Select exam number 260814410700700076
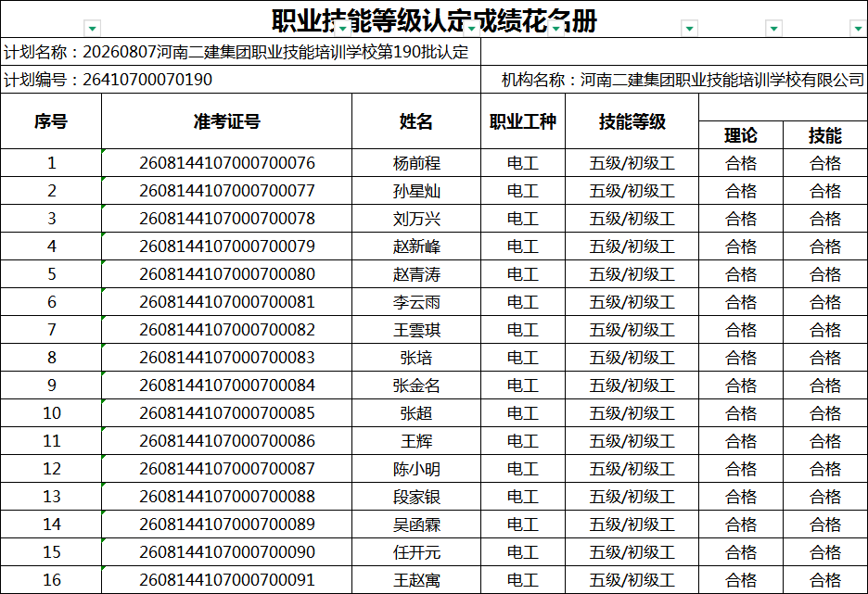This screenshot has height=594, width=868. 227,163
